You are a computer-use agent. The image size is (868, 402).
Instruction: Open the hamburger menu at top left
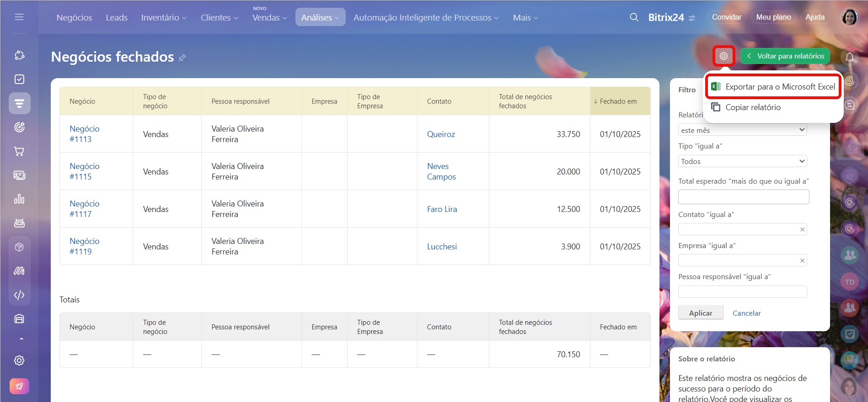19,17
